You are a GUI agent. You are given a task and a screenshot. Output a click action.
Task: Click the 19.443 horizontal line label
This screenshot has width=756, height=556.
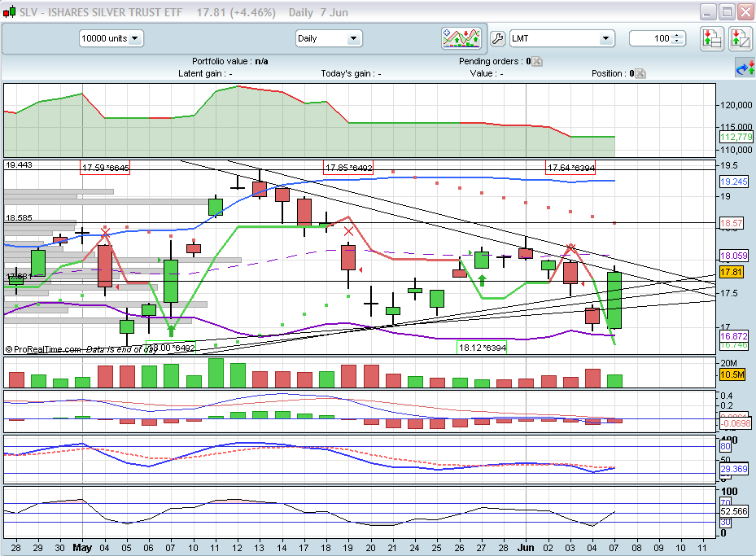click(x=19, y=165)
